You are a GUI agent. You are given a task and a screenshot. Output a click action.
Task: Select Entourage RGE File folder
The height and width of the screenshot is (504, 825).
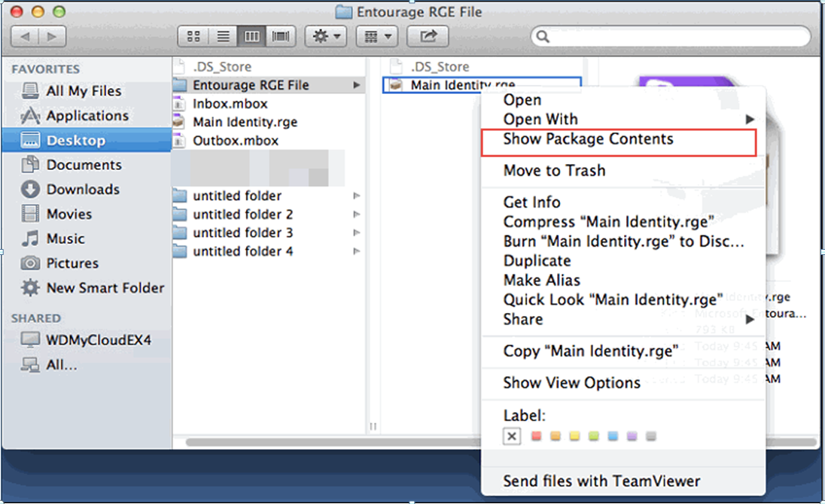[268, 85]
